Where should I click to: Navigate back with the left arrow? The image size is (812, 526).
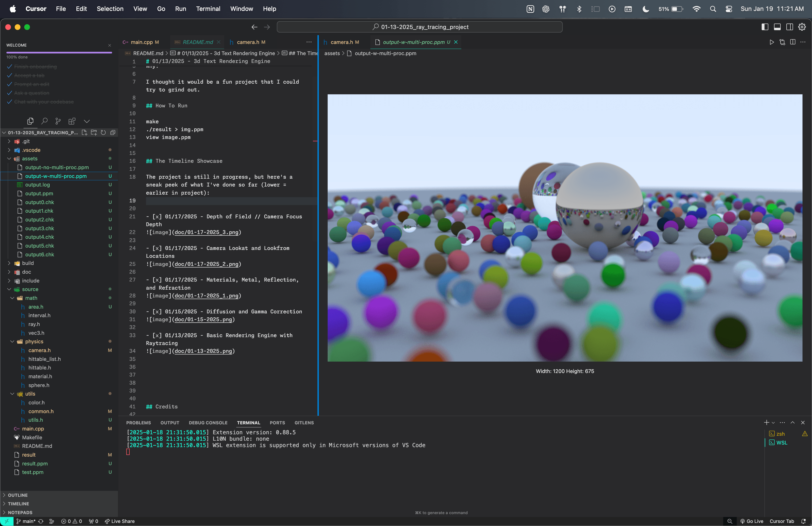[x=254, y=27]
